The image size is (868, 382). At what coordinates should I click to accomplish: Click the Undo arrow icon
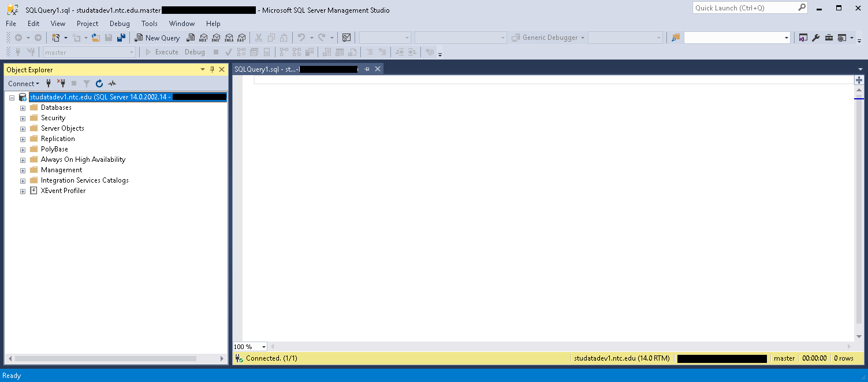tap(301, 38)
